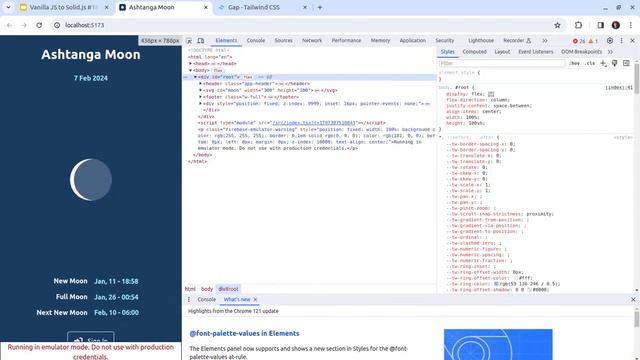The image size is (640, 360).
Task: Open DevTools customize three-dot menu
Action: pyautogui.click(x=622, y=41)
